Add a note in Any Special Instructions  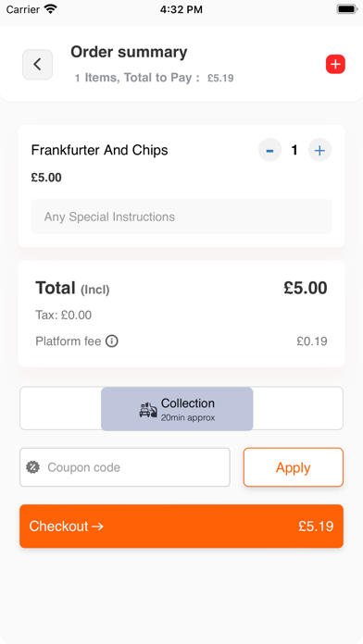181,217
